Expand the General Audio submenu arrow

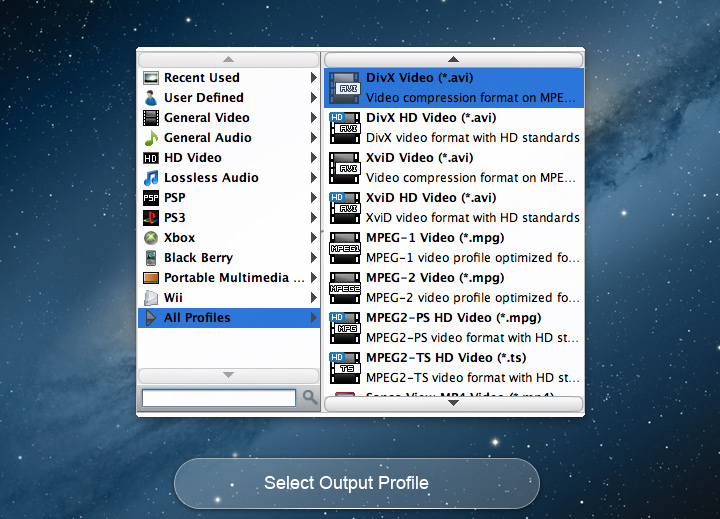click(314, 138)
